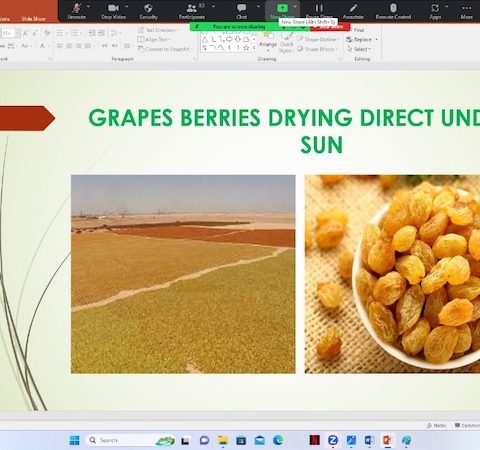Toggle the Notes pane in status bar
The height and width of the screenshot is (450, 480).
click(437, 426)
